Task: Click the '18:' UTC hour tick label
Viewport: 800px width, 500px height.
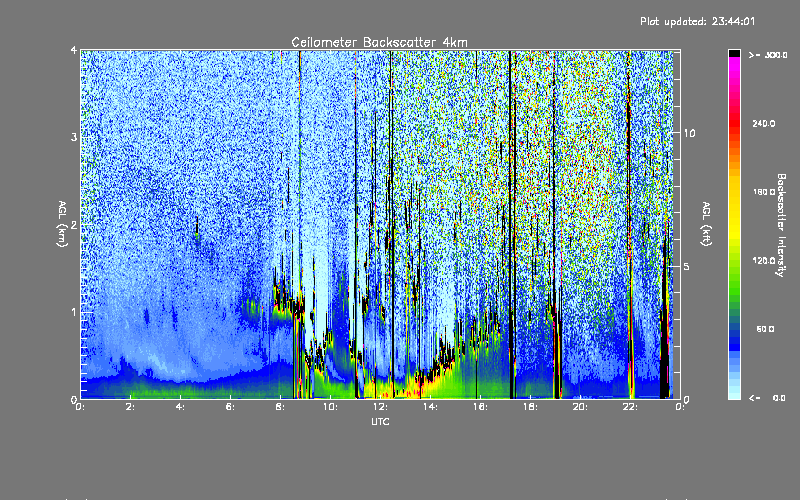Action: (530, 407)
